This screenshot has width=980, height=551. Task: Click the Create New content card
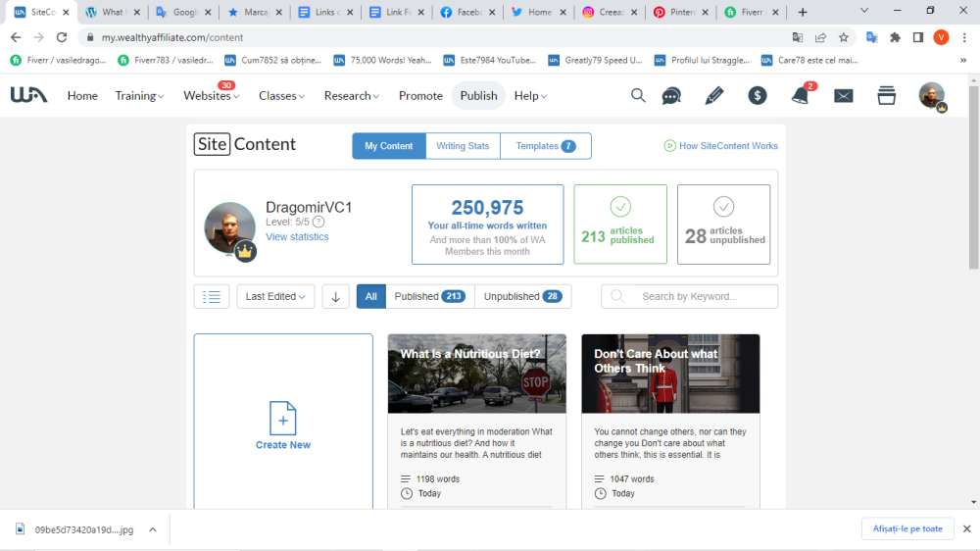pyautogui.click(x=283, y=426)
